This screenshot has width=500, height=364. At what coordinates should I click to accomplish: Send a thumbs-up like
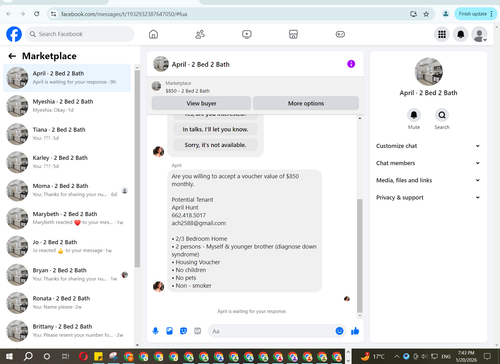coord(355,331)
